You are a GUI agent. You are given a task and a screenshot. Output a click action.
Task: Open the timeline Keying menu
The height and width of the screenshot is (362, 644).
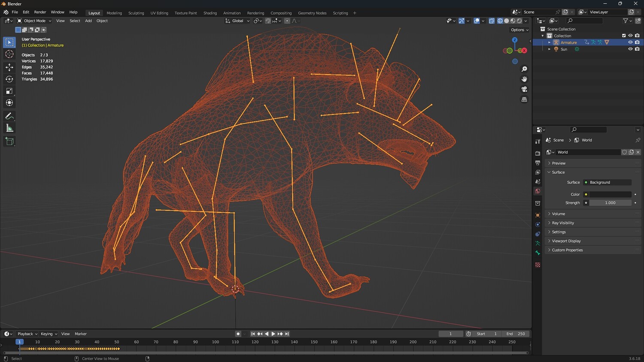(x=49, y=334)
